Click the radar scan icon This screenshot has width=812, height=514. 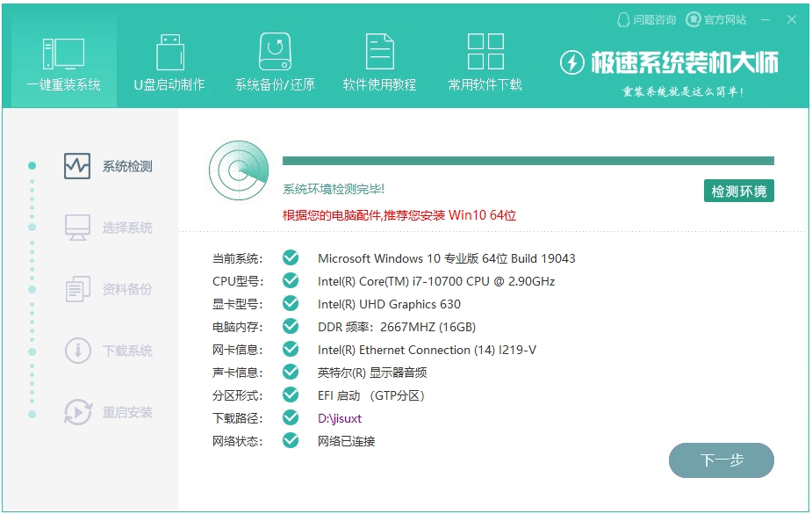(239, 170)
